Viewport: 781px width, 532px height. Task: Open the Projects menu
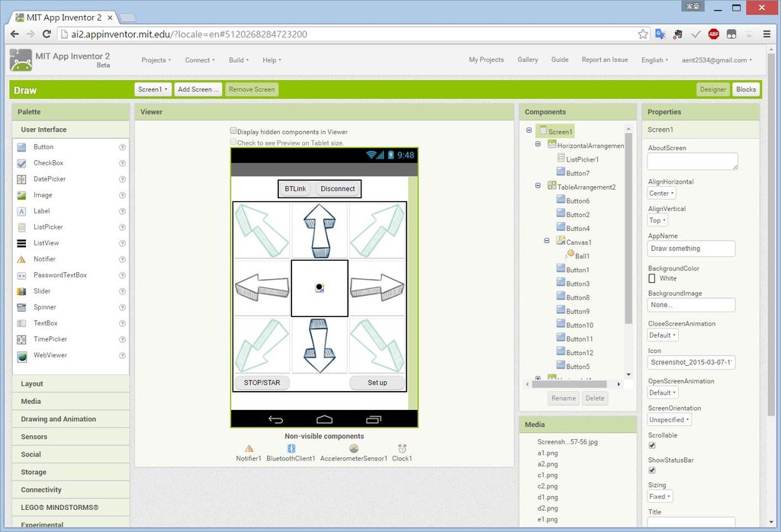156,60
